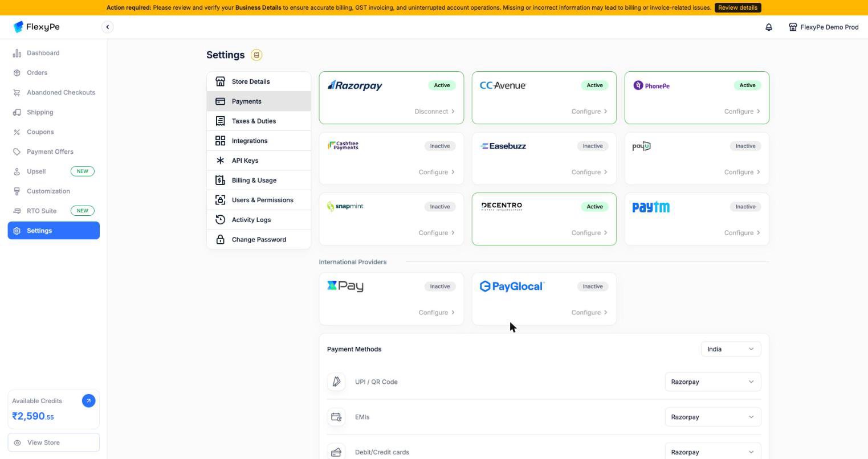Click the Integrations grid icon
This screenshot has width=868, height=459.
click(x=221, y=141)
